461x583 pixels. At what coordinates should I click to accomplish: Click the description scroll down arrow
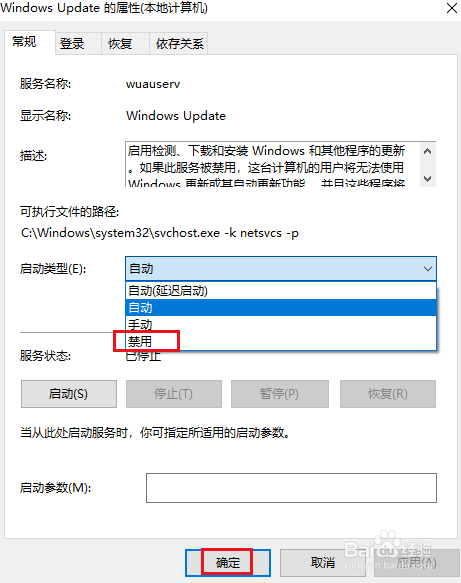coord(428,178)
